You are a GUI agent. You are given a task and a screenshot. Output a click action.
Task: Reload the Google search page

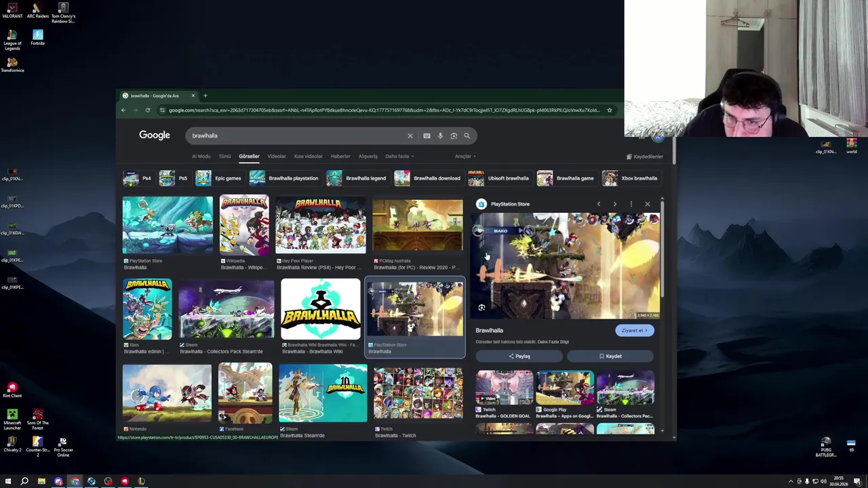[147, 110]
